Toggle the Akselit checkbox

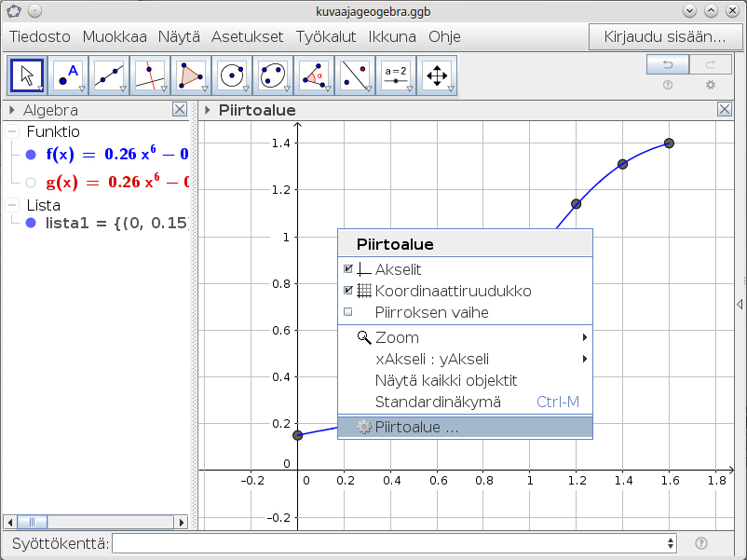point(348,269)
